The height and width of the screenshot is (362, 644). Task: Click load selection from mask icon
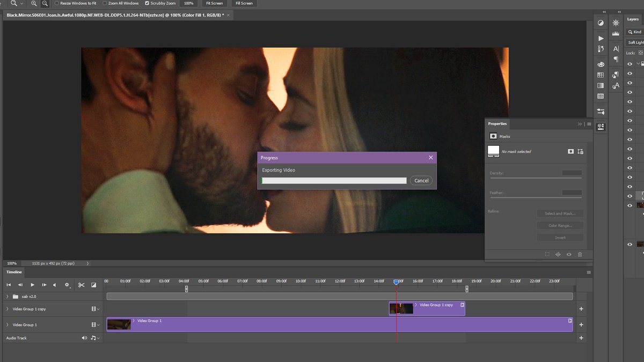coord(547,254)
